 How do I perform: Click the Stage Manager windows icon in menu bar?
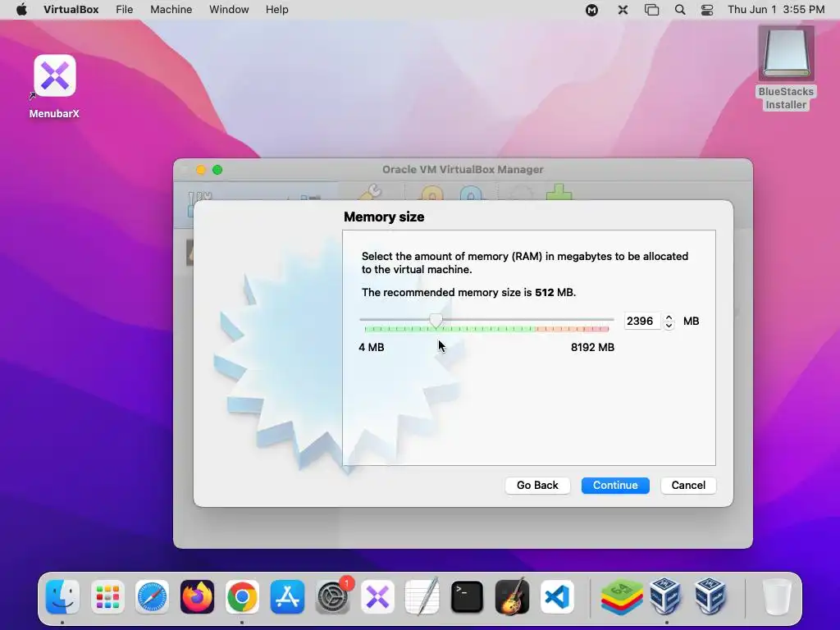click(x=651, y=10)
